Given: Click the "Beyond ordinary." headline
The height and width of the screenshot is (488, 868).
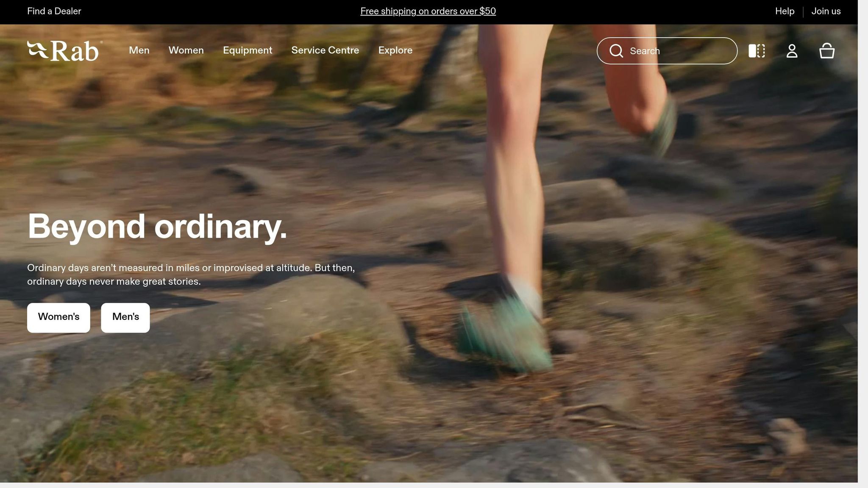Looking at the screenshot, I should point(157,227).
